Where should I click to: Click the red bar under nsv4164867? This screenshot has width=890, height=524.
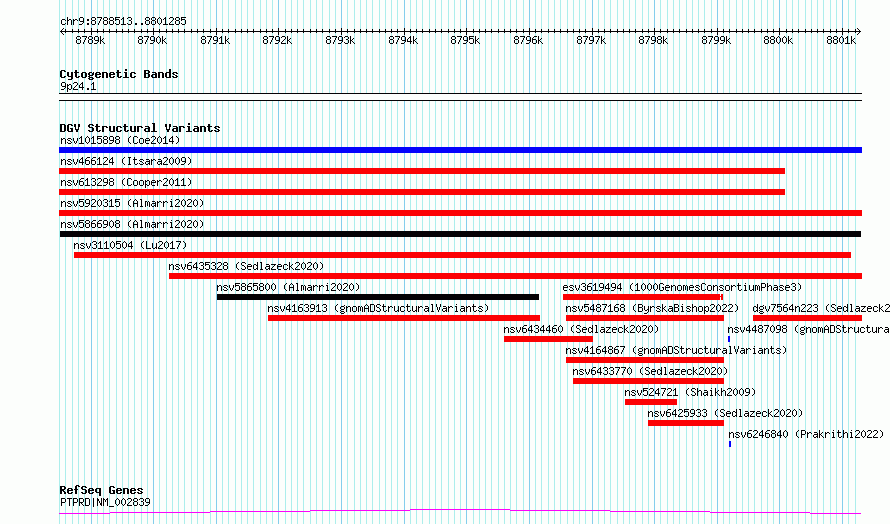pos(645,360)
